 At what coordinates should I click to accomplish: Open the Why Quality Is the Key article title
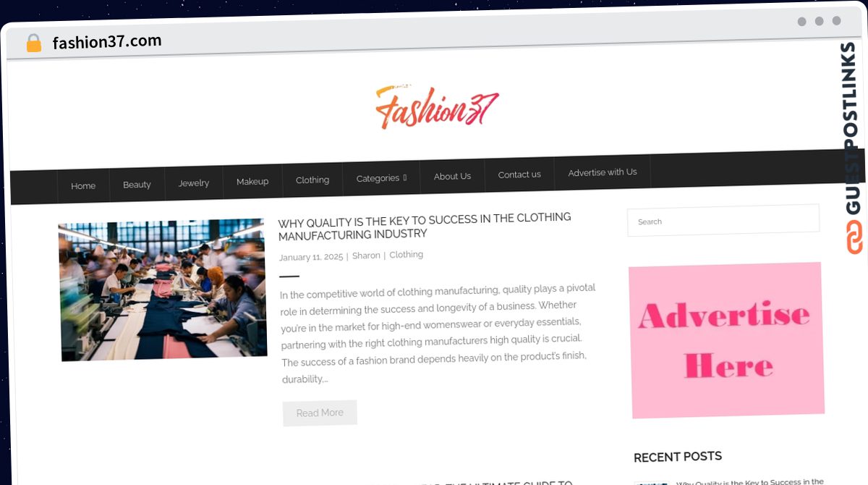click(x=425, y=226)
